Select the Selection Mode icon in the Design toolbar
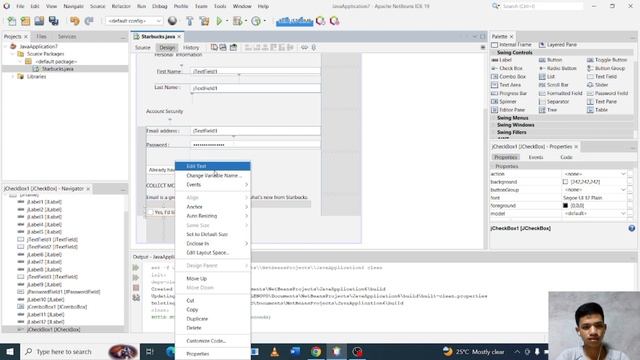The width and height of the screenshot is (640, 360). tap(214, 47)
